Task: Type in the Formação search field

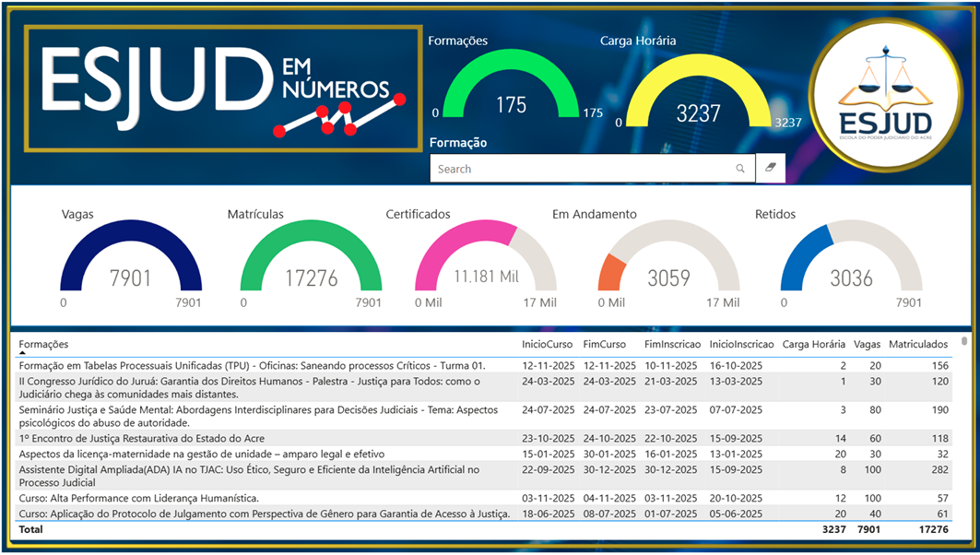Action: tap(581, 169)
